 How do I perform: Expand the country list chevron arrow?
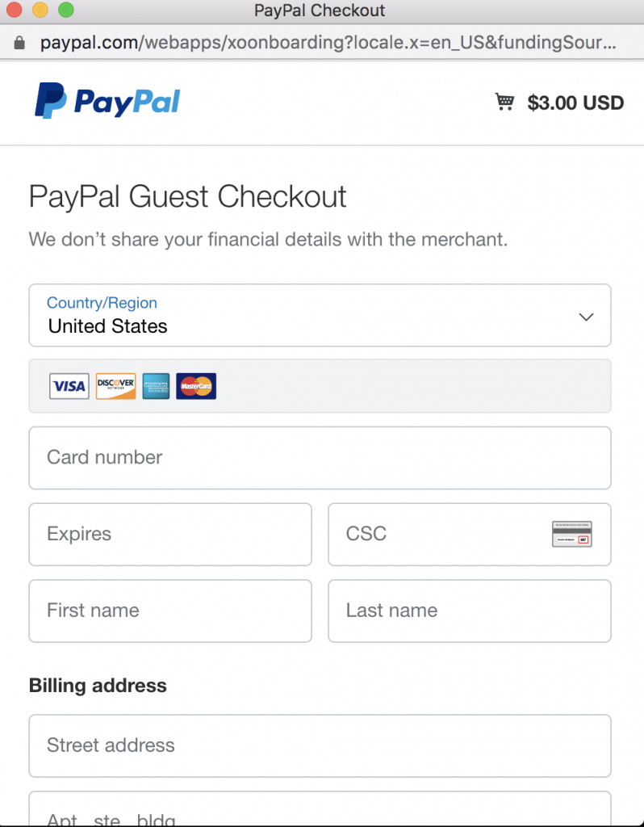587,317
